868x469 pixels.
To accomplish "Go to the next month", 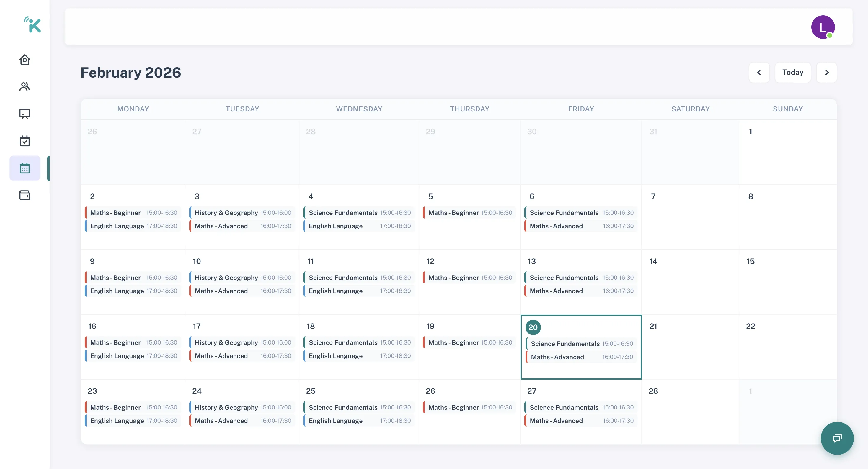I will (x=827, y=72).
